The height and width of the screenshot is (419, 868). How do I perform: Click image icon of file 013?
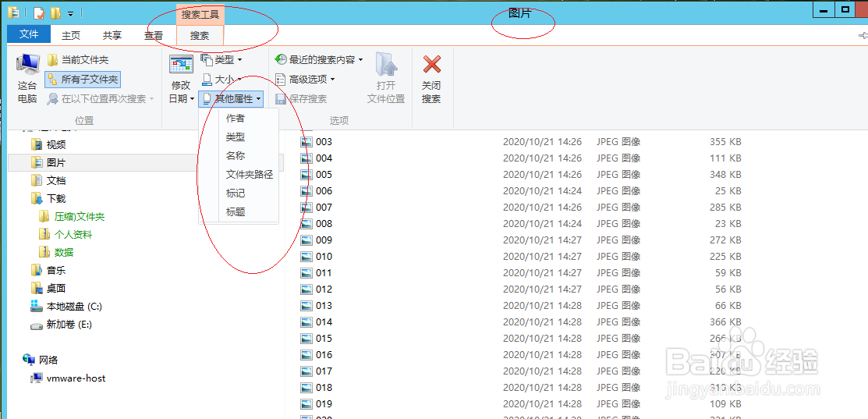[x=306, y=306]
